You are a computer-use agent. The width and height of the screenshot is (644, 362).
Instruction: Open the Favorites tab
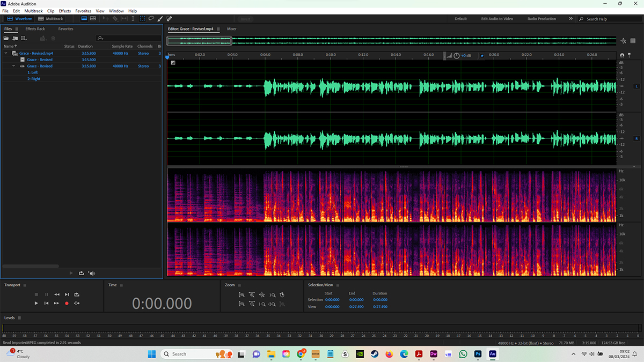pos(65,29)
